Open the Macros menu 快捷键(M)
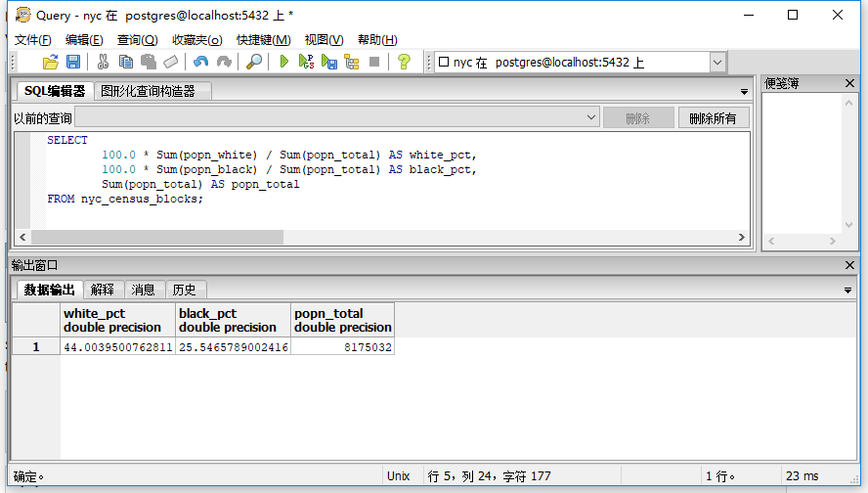The height and width of the screenshot is (493, 868). click(264, 40)
